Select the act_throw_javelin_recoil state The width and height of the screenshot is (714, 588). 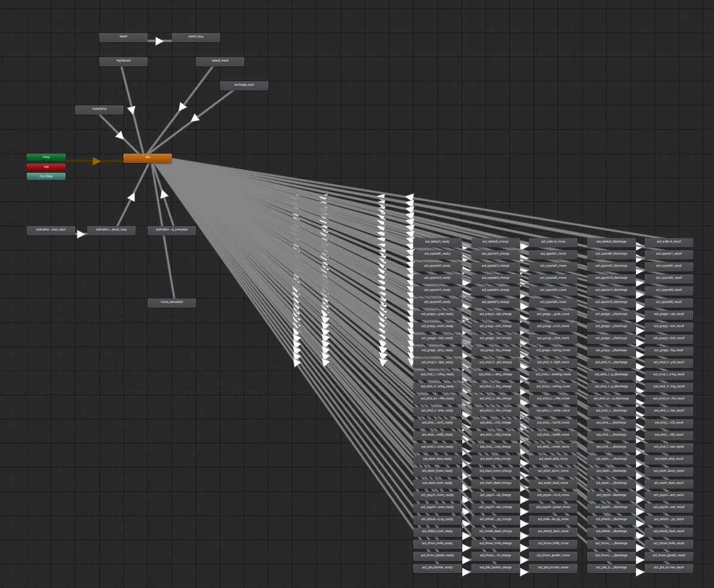(x=669, y=556)
